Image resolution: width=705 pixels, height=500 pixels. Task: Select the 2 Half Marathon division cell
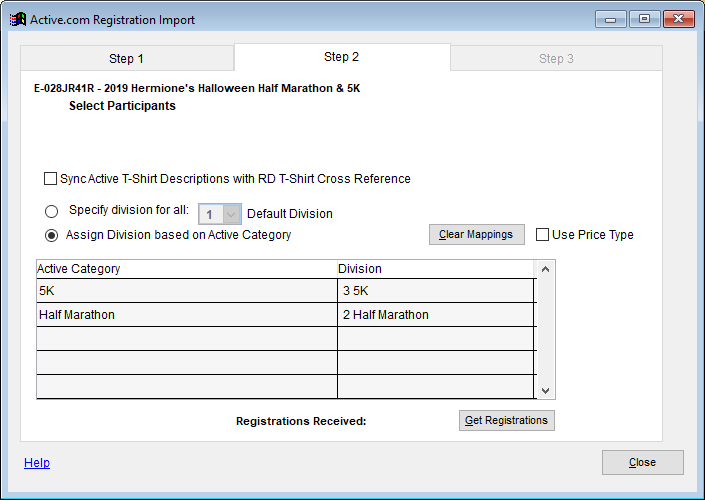[x=435, y=315]
